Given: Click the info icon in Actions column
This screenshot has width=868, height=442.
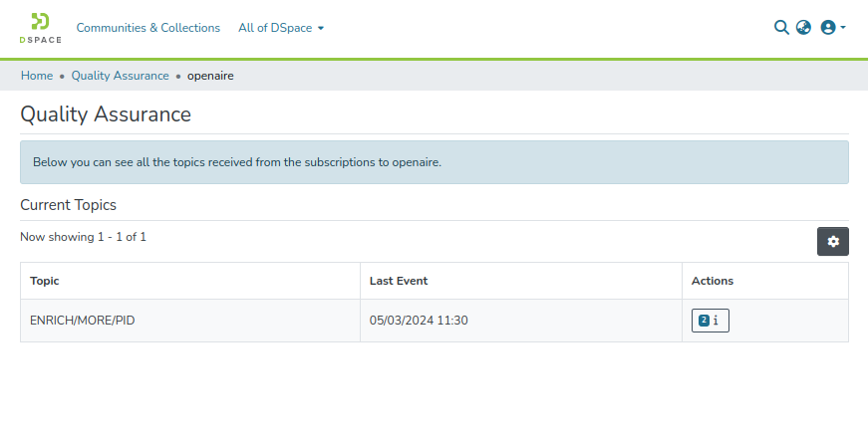Looking at the screenshot, I should point(717,321).
